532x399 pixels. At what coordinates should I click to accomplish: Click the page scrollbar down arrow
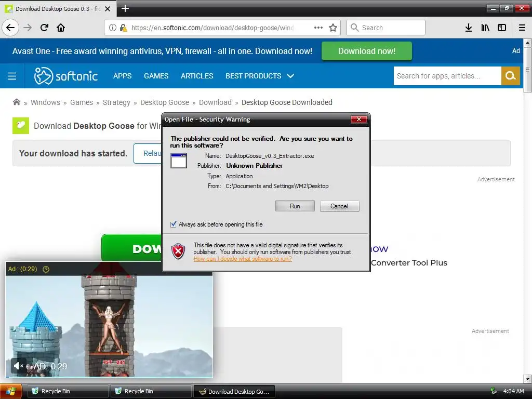[527, 379]
